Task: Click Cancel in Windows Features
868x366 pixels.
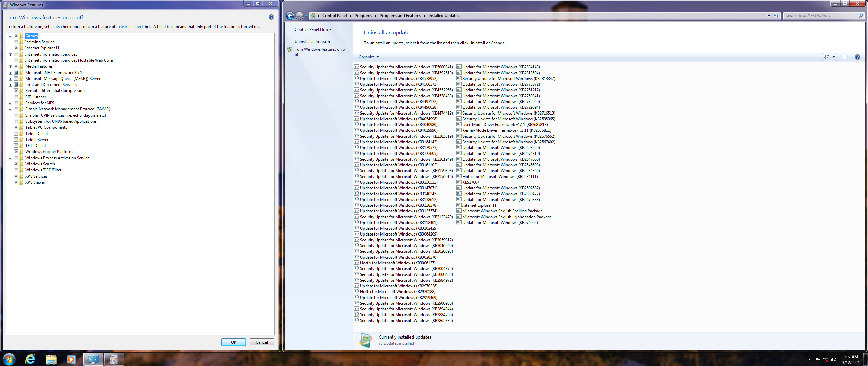Action: pos(262,342)
